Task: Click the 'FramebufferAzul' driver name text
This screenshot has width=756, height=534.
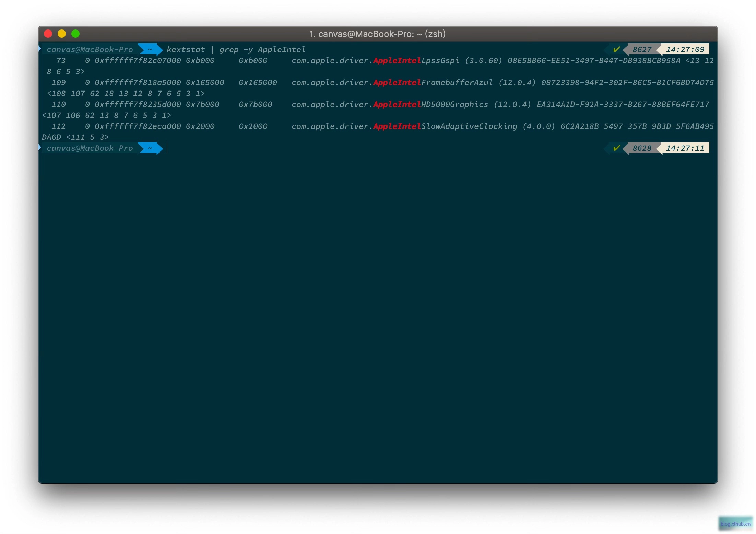Action: coord(457,83)
